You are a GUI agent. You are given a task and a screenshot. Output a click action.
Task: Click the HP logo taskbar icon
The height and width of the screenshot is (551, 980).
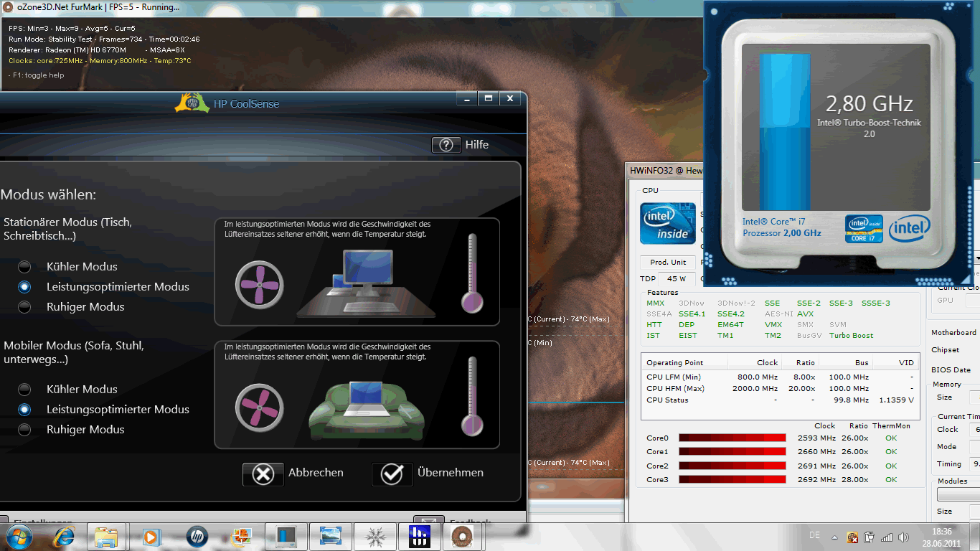click(x=196, y=537)
